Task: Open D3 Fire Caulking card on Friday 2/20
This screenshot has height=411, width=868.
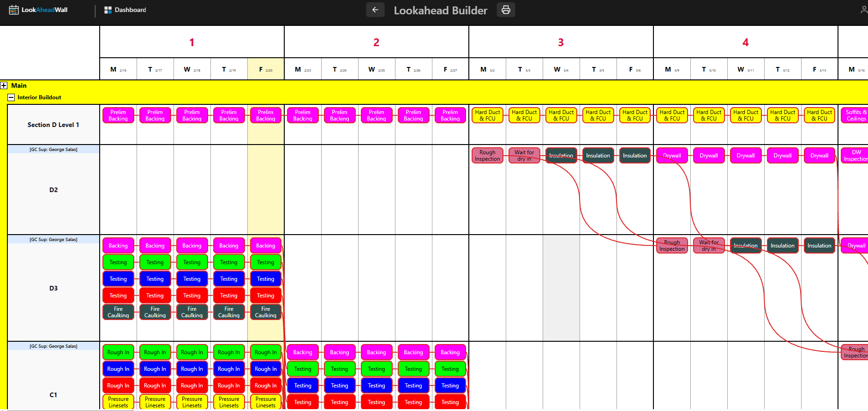Action: [266, 312]
